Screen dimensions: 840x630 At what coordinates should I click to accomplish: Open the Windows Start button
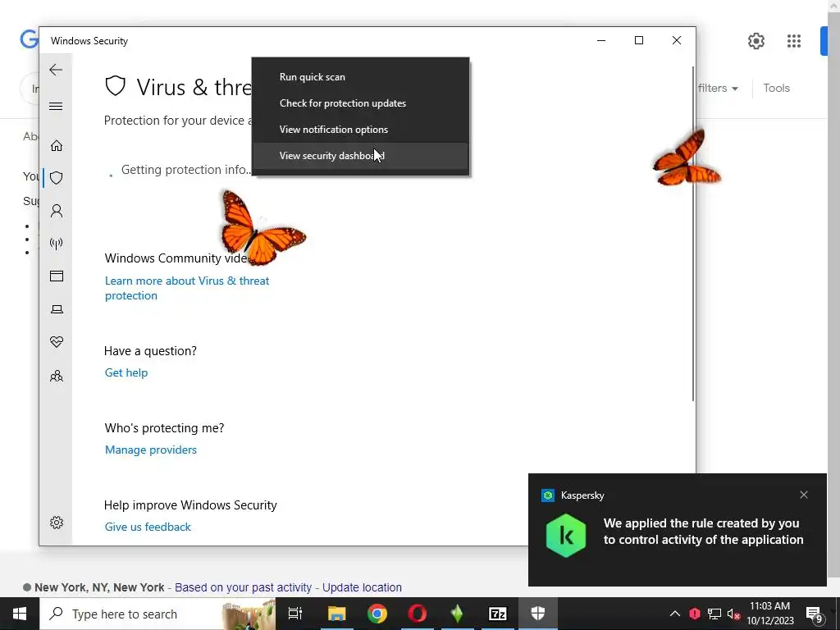(20, 614)
